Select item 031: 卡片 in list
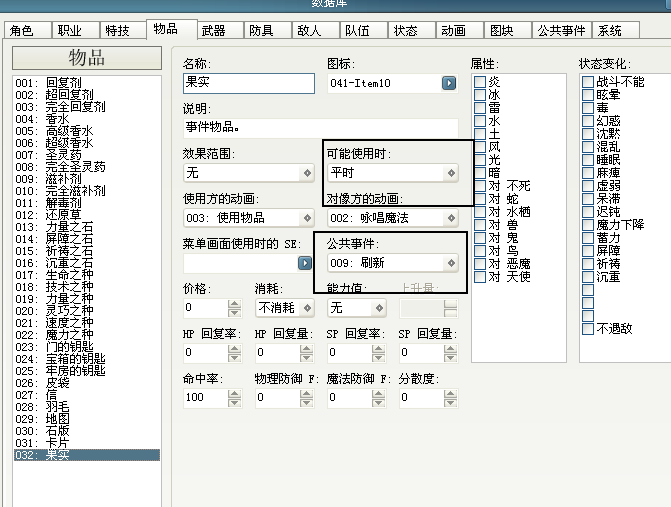Image resolution: width=671 pixels, height=507 pixels. (x=87, y=443)
